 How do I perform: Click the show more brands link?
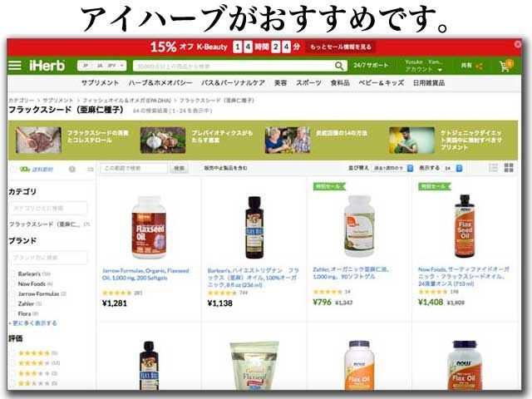point(33,323)
